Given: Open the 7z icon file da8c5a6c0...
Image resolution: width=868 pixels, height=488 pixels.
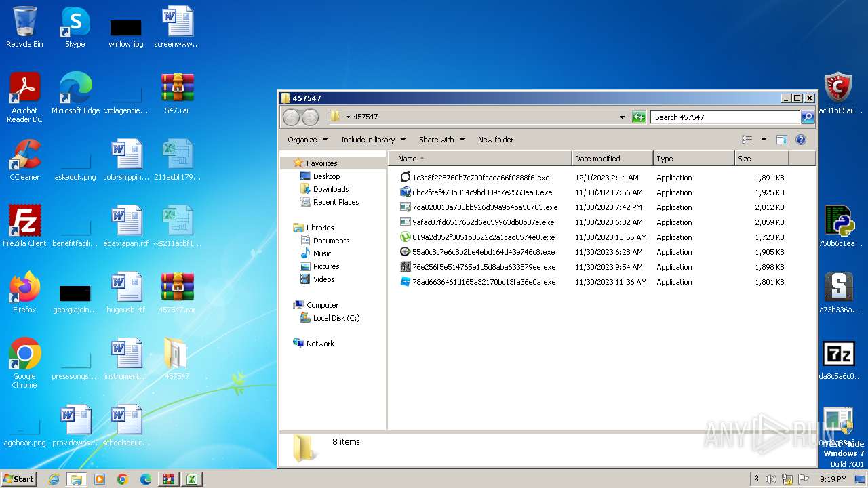Looking at the screenshot, I should click(840, 359).
